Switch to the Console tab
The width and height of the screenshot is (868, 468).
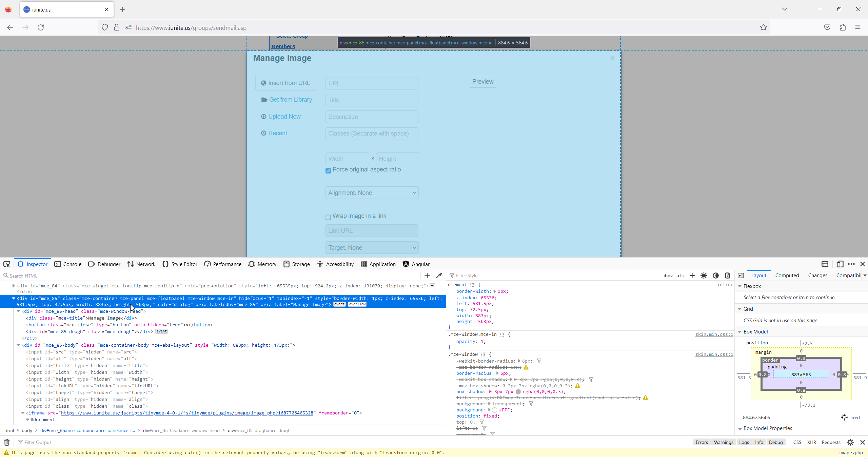pyautogui.click(x=68, y=264)
